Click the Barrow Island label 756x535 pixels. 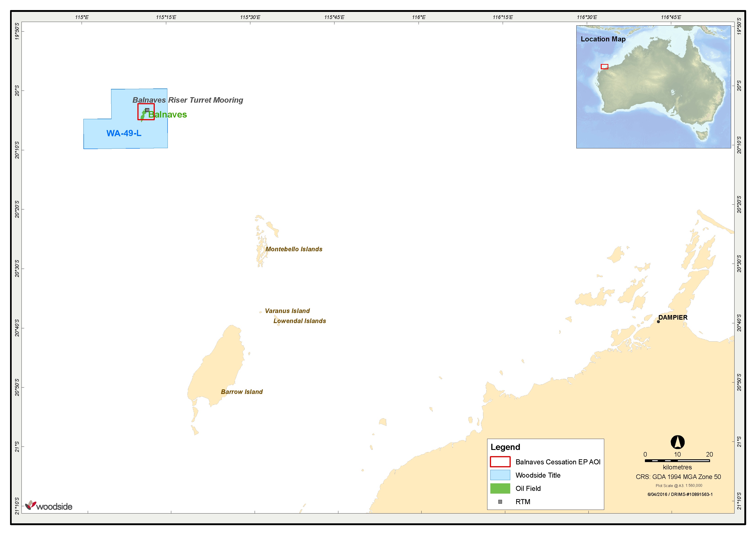242,392
